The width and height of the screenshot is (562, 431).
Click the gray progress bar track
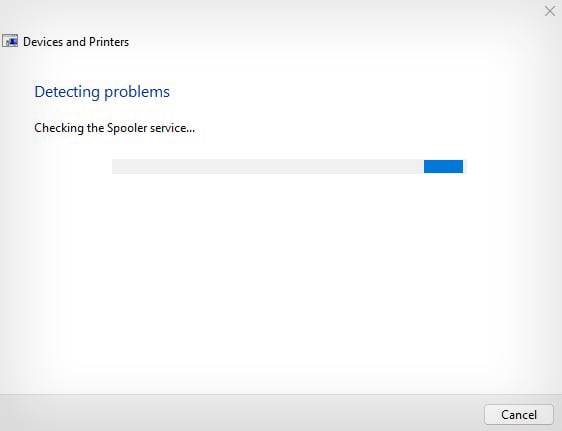[x=287, y=167]
